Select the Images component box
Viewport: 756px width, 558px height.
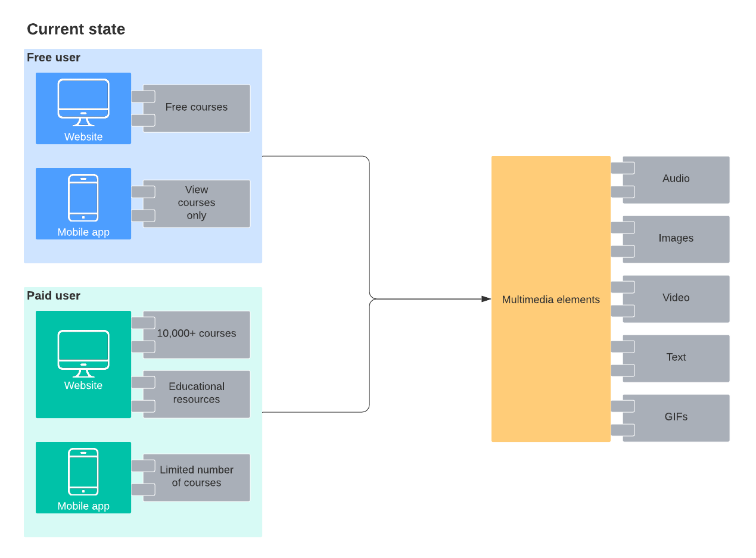pos(676,239)
